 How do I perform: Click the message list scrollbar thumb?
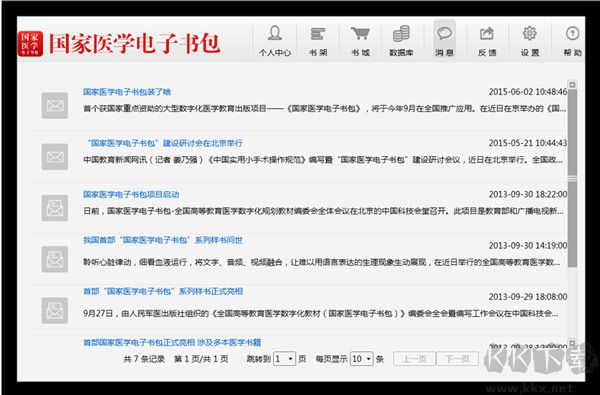(572, 178)
